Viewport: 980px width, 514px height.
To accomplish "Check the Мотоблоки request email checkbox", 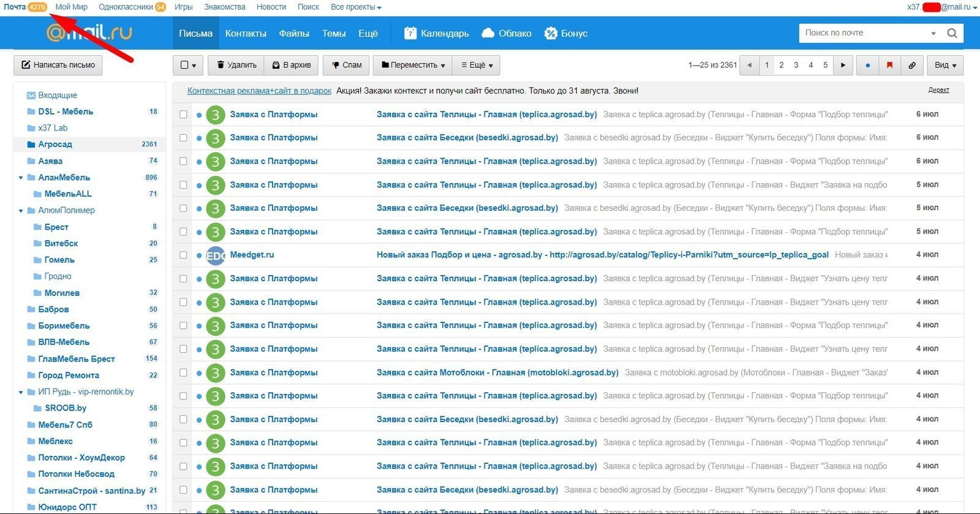I will pyautogui.click(x=183, y=372).
